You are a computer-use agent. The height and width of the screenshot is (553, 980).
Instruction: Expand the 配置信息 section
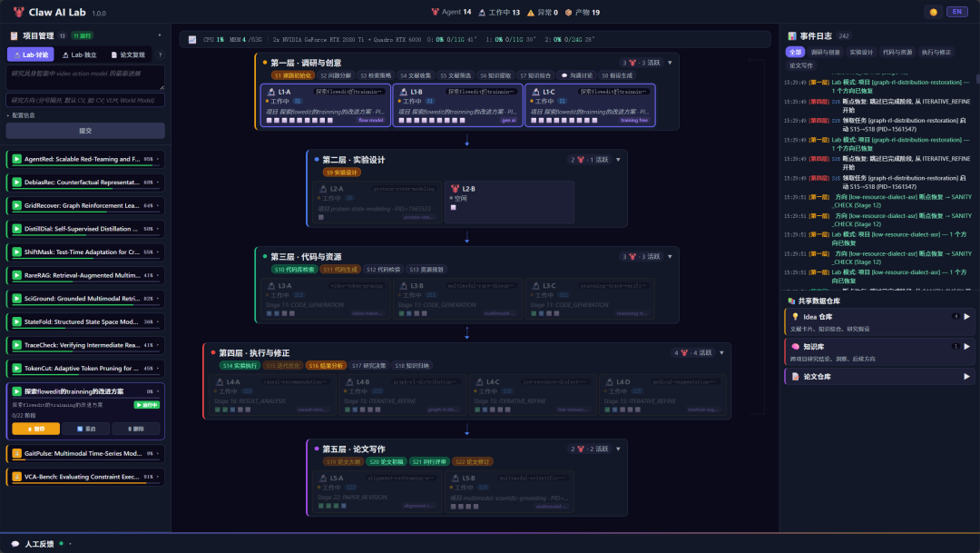pos(22,115)
